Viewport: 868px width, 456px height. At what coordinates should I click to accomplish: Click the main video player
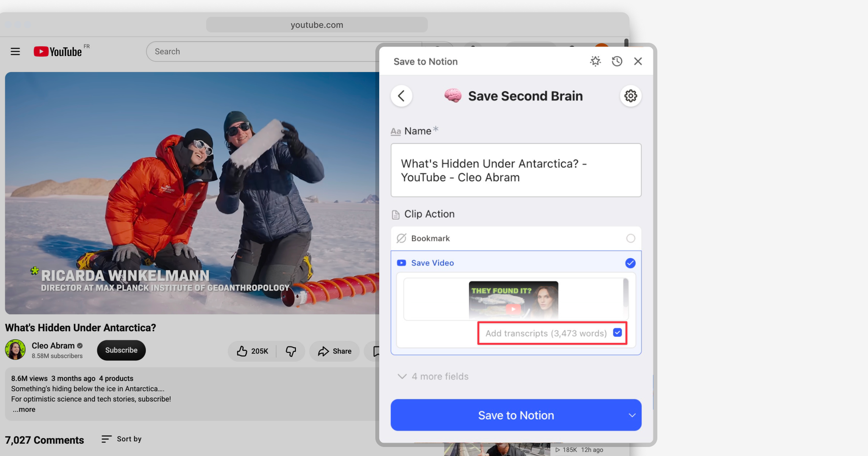pyautogui.click(x=192, y=193)
